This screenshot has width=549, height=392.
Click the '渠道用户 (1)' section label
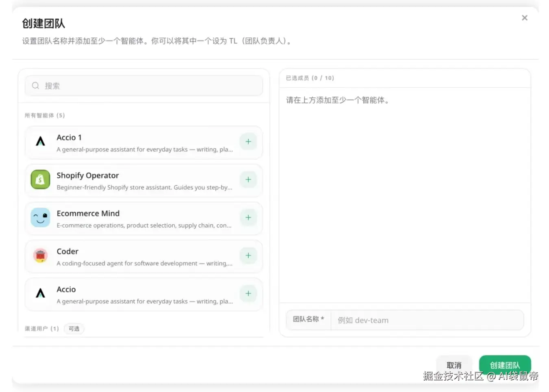pyautogui.click(x=42, y=329)
